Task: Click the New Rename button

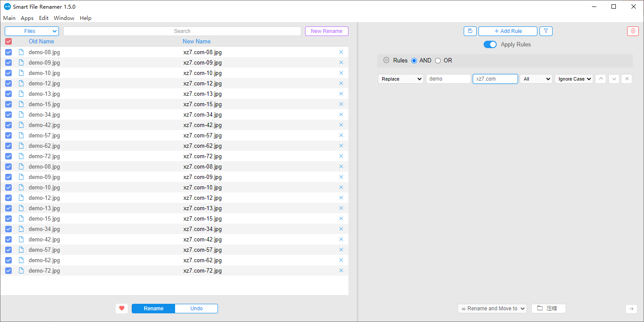Action: click(x=327, y=31)
